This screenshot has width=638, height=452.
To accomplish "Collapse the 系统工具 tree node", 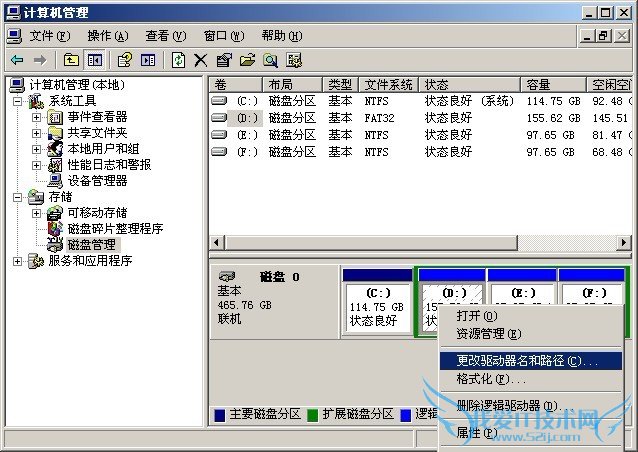I will (x=18, y=101).
